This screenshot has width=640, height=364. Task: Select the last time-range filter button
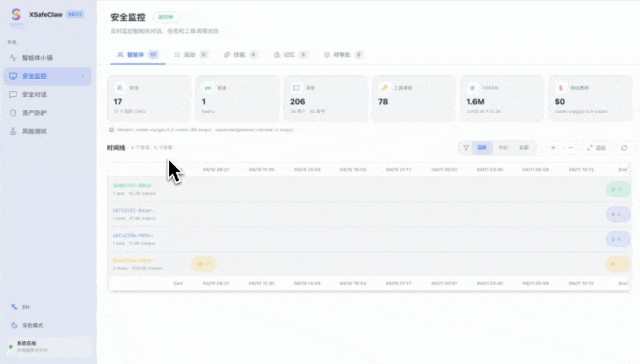[x=524, y=148]
